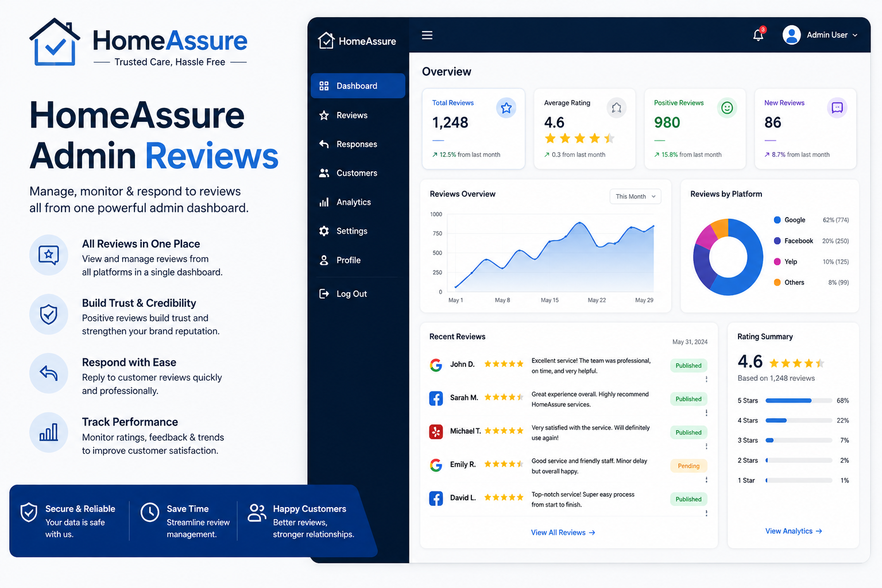Click the large HomeAssure house logo
This screenshot has width=882, height=588.
(x=55, y=42)
